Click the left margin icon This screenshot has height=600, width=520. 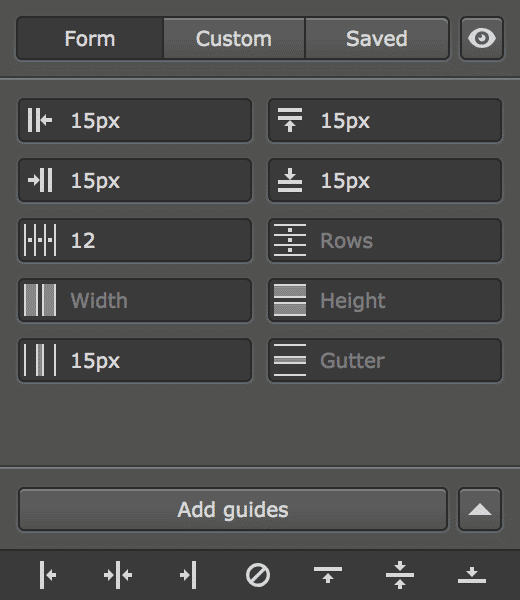40,120
